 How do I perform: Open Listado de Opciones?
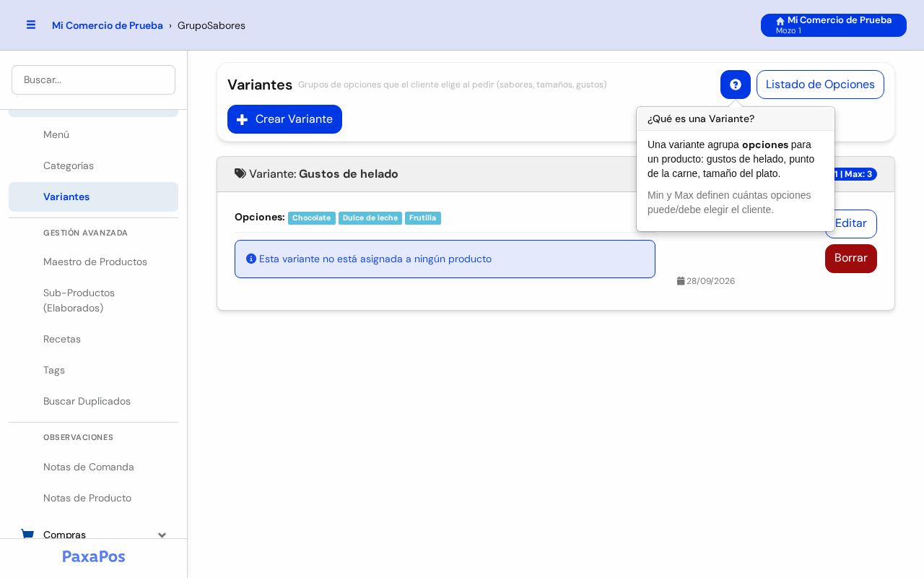(x=820, y=85)
